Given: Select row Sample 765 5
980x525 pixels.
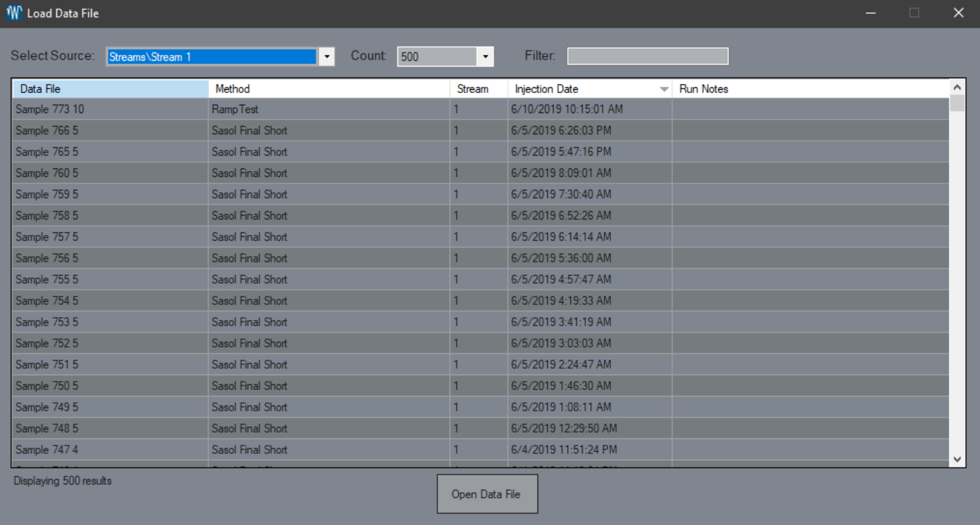Looking at the screenshot, I should click(x=481, y=152).
